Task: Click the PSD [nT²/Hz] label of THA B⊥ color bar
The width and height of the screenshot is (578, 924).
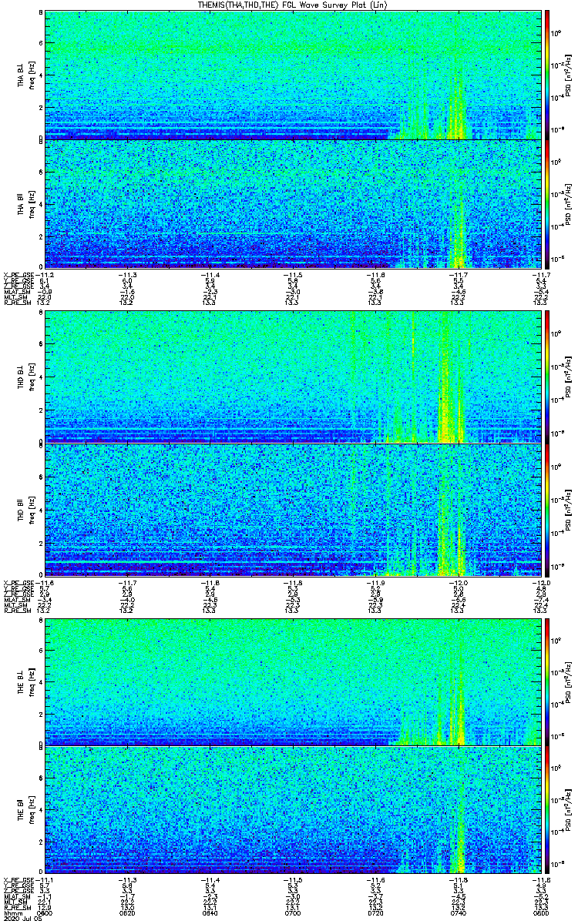Action: point(569,75)
